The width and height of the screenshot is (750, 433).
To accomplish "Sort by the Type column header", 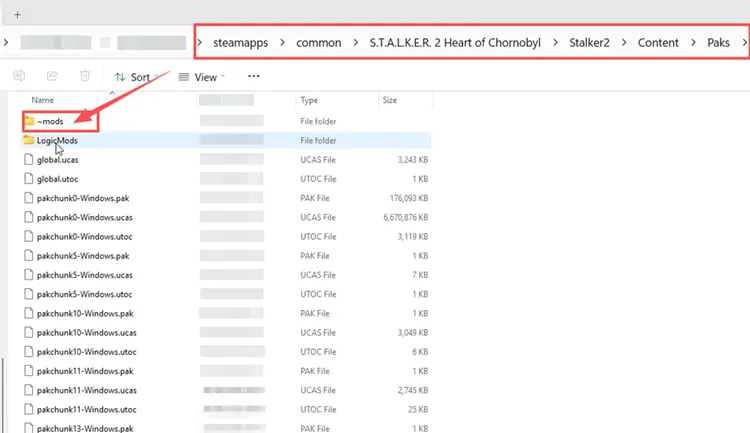I will 309,100.
